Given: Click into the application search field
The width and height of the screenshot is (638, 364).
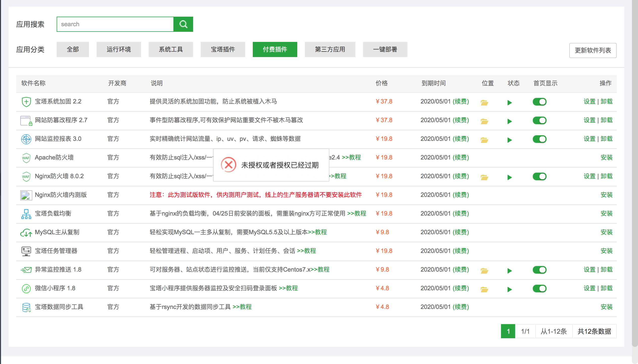Looking at the screenshot, I should [115, 24].
